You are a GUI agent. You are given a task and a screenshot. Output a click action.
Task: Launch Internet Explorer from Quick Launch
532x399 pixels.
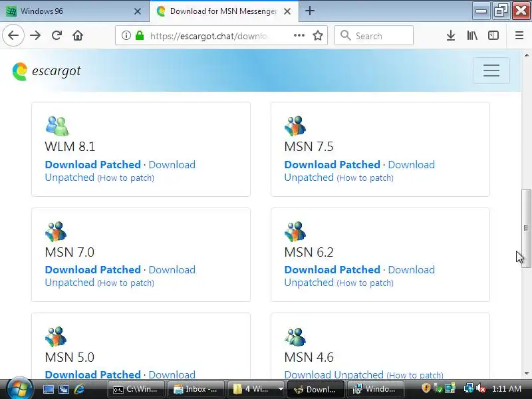[x=79, y=389]
